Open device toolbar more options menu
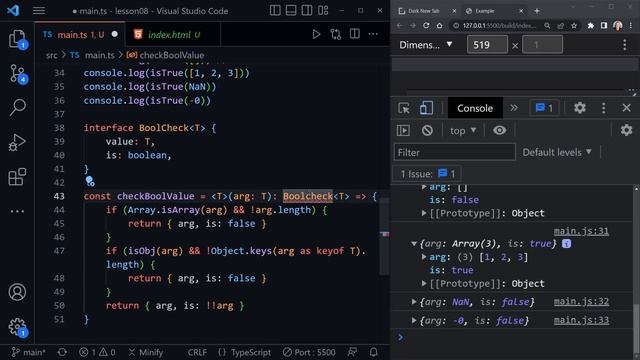This screenshot has width=640, height=360. pos(624,44)
